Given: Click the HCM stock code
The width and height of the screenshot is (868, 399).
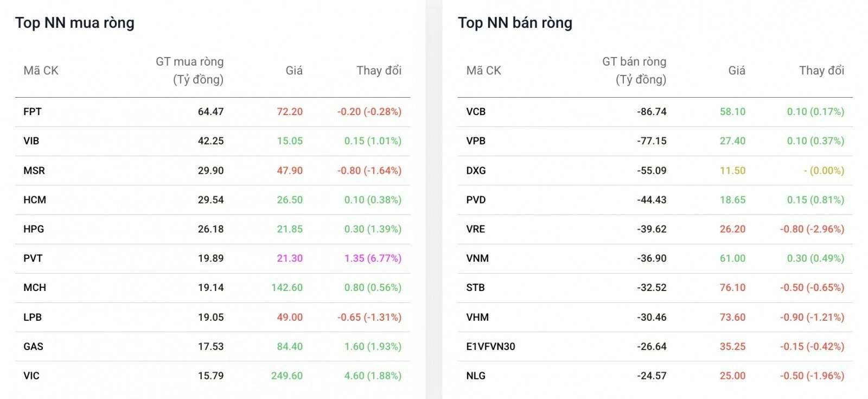Looking at the screenshot, I should pos(35,200).
